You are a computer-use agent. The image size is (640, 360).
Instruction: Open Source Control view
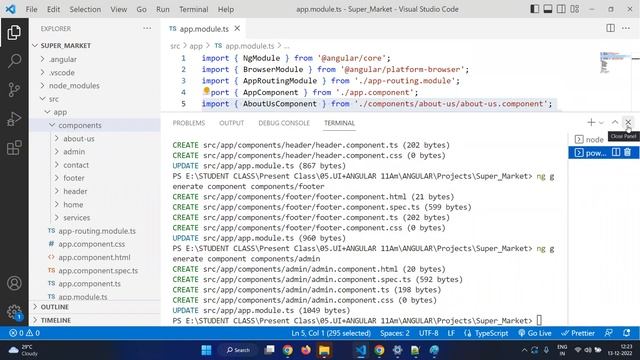(x=14, y=89)
